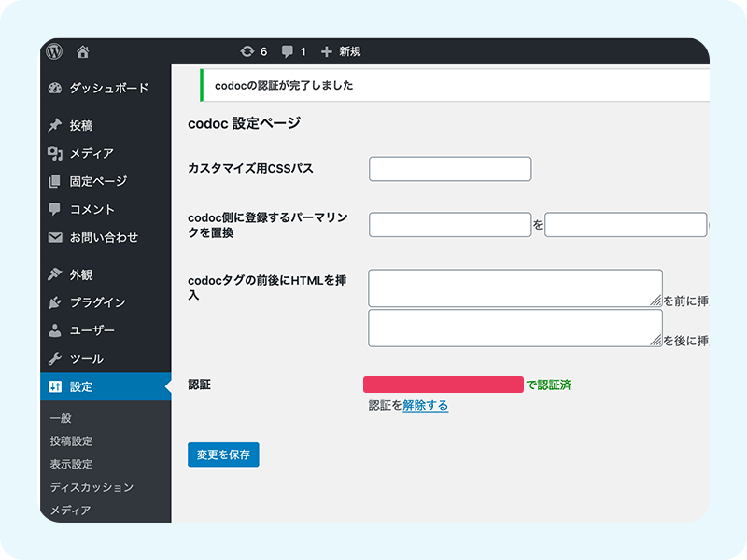Open ディスカッション submenu item
The height and width of the screenshot is (560, 747).
pyautogui.click(x=92, y=487)
